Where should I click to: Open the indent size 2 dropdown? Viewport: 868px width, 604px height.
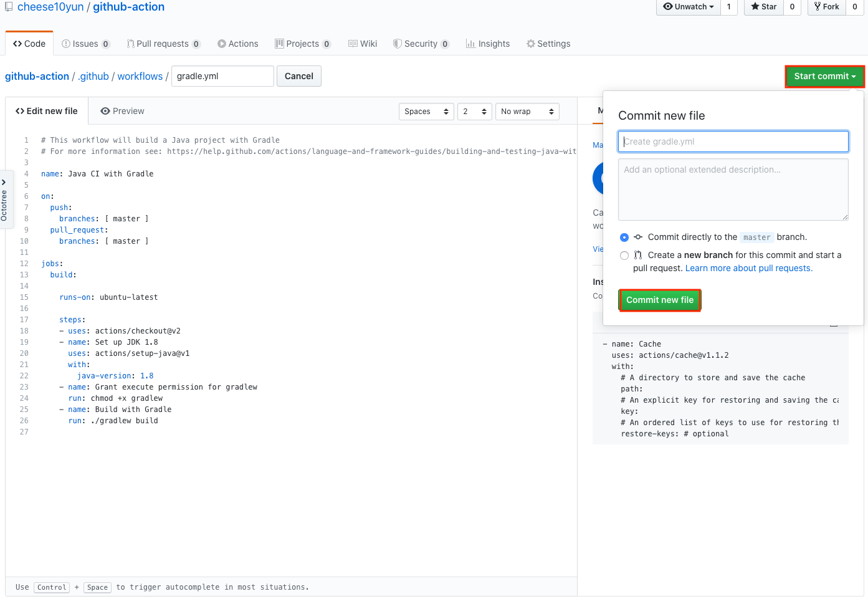(475, 112)
